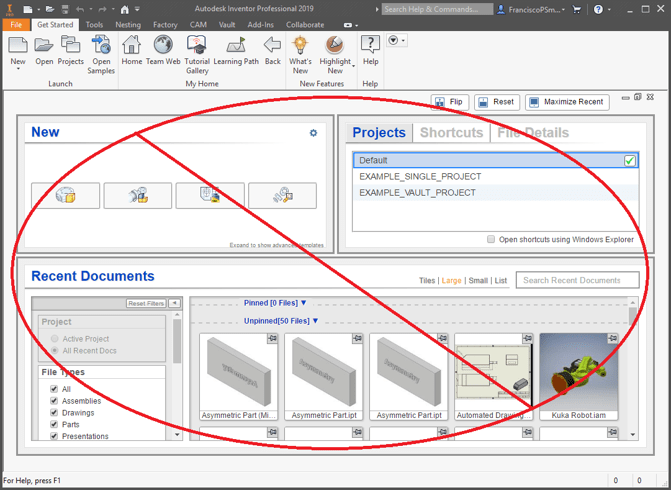Switch recent documents view to Tiles
Viewport: 671px width, 490px height.
(427, 280)
